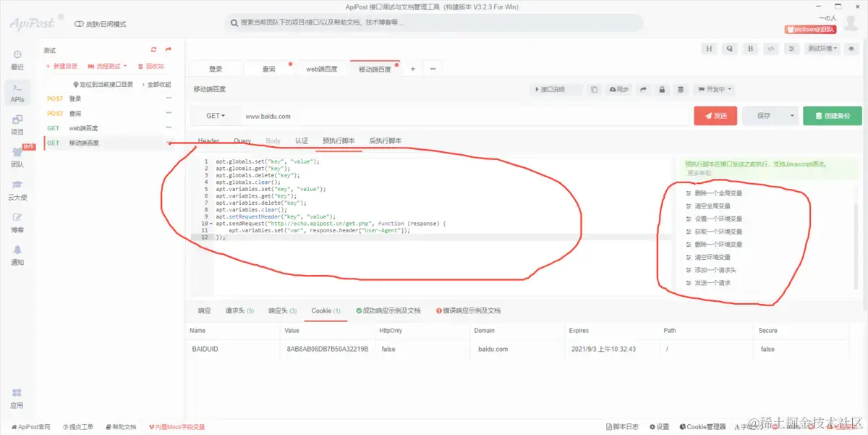
Task: Click the URL field containing www.baidu.com
Action: [464, 116]
